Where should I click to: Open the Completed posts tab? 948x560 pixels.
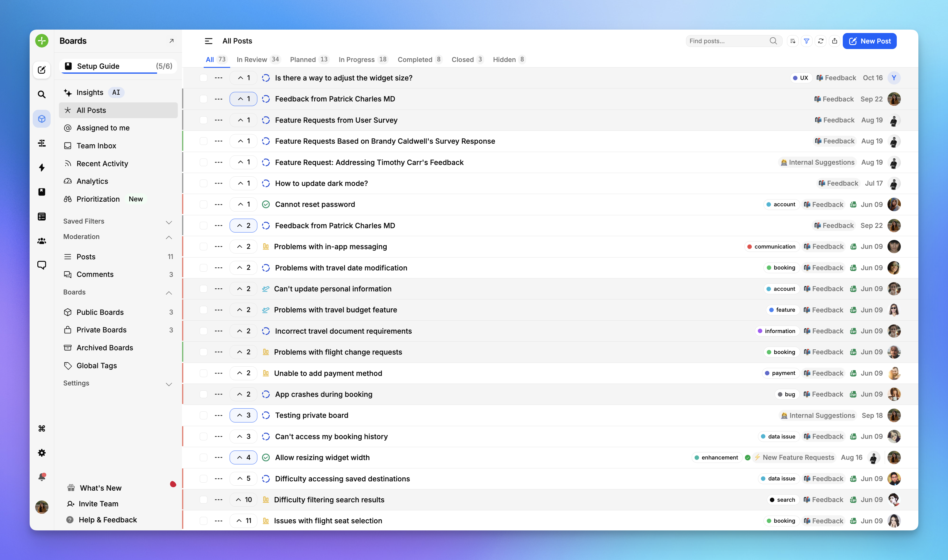(x=415, y=59)
